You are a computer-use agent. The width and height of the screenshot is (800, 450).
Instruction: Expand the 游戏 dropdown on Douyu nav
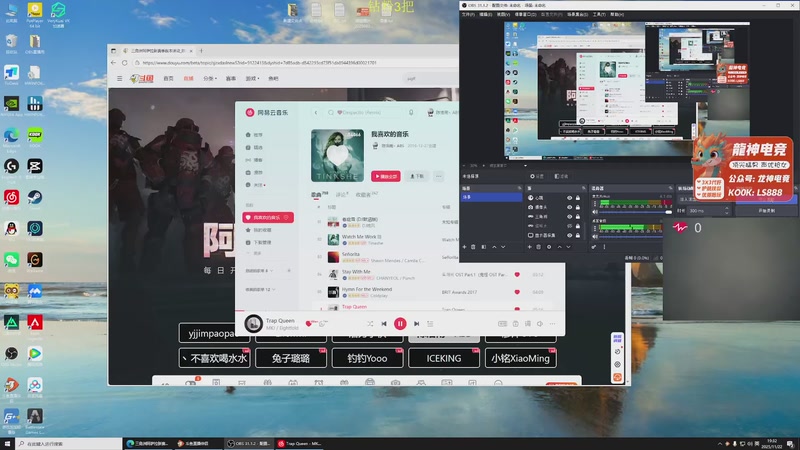coord(252,79)
